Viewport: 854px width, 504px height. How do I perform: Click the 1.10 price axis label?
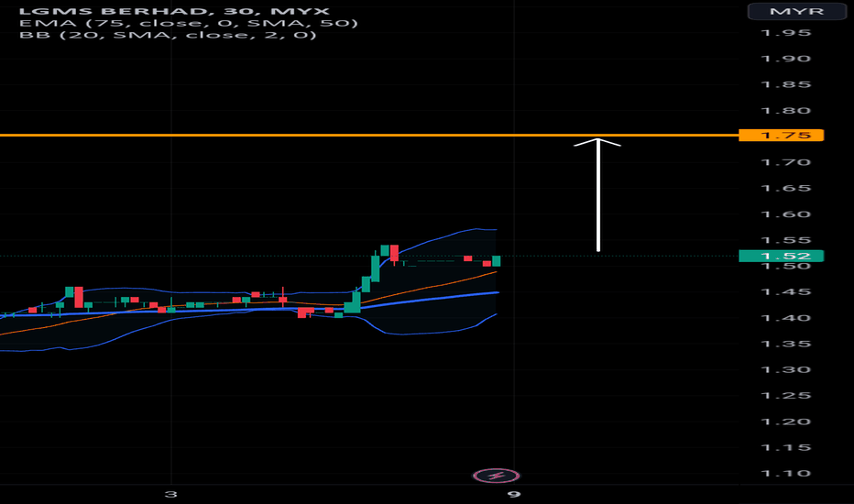coord(785,474)
